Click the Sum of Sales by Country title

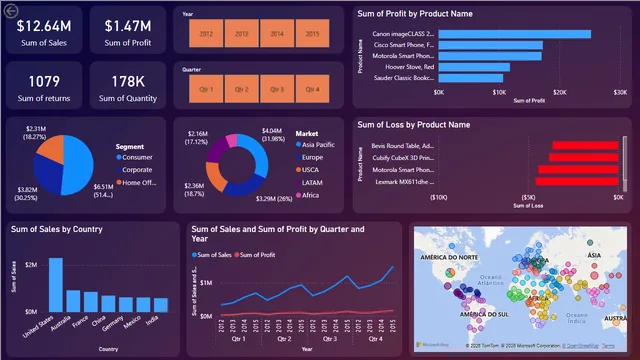[57, 229]
